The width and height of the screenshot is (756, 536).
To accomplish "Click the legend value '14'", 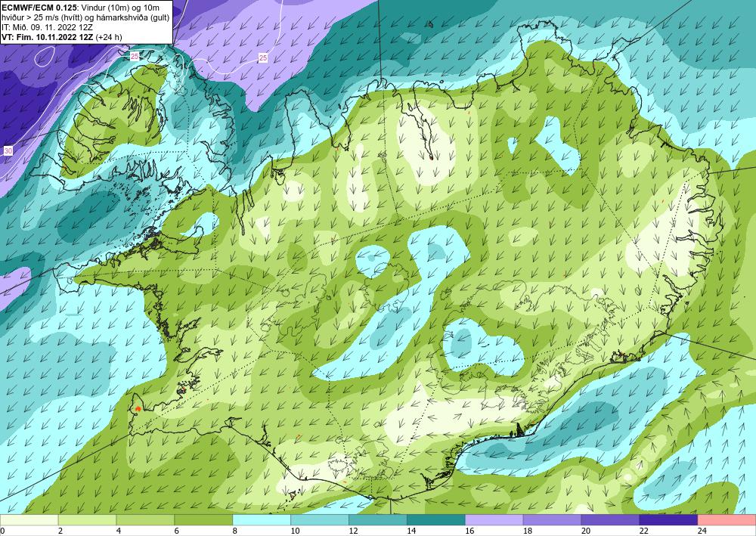I will pos(411,531).
